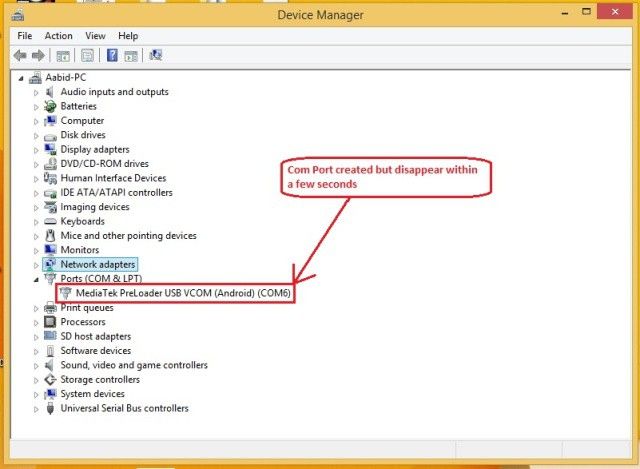The image size is (640, 469).
Task: Click the Print queues printer icon
Action: [50, 307]
